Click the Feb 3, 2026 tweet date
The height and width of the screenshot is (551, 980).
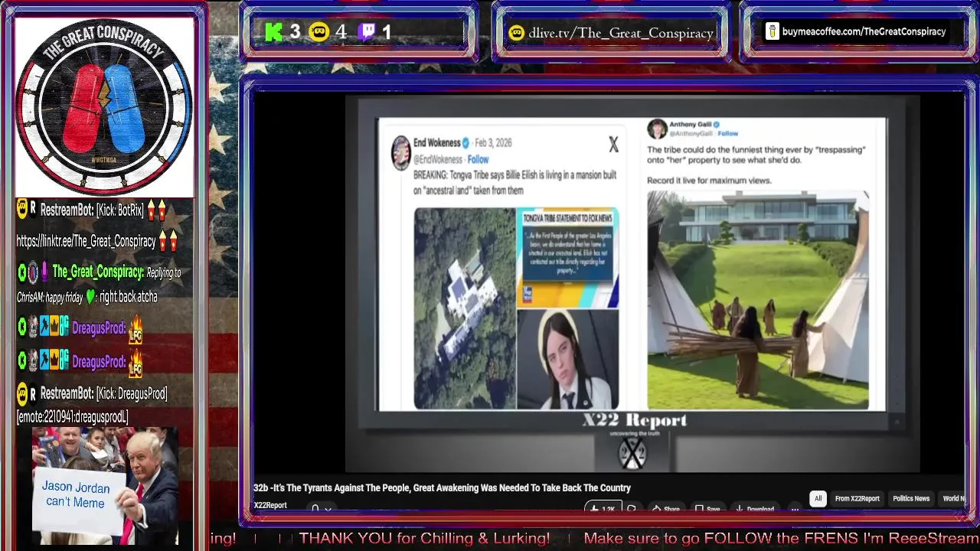click(493, 143)
